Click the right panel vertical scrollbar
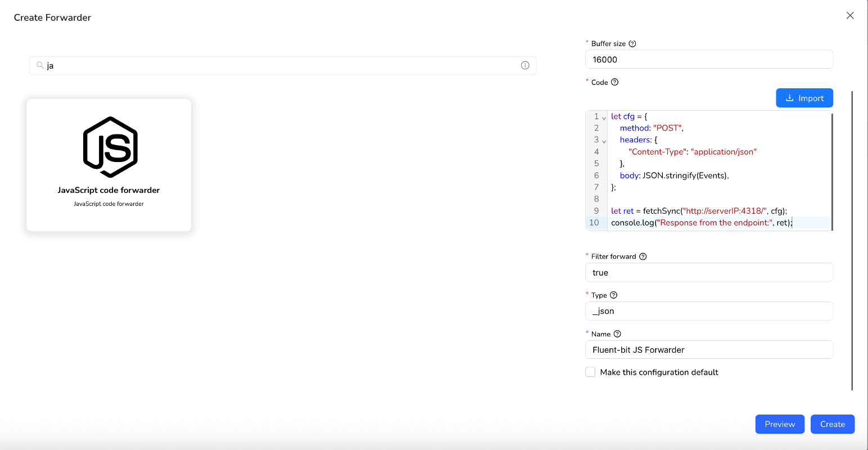 click(x=852, y=241)
